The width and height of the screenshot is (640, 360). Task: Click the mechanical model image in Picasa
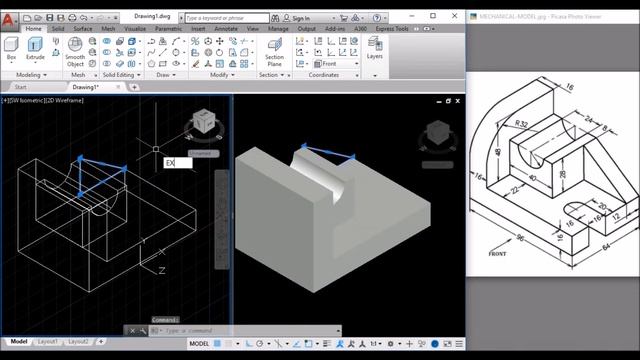point(553,174)
